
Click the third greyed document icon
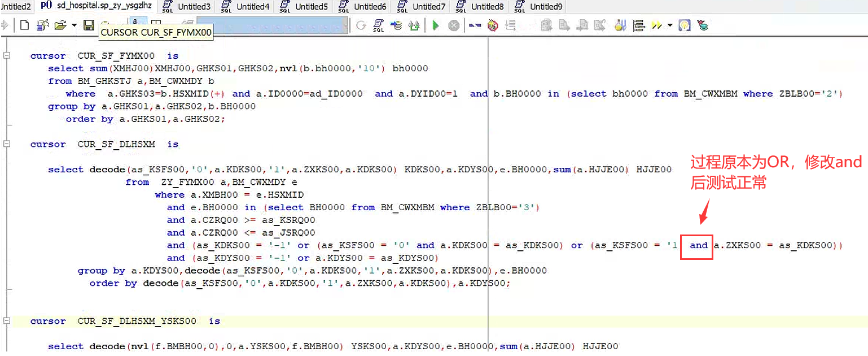[x=582, y=25]
